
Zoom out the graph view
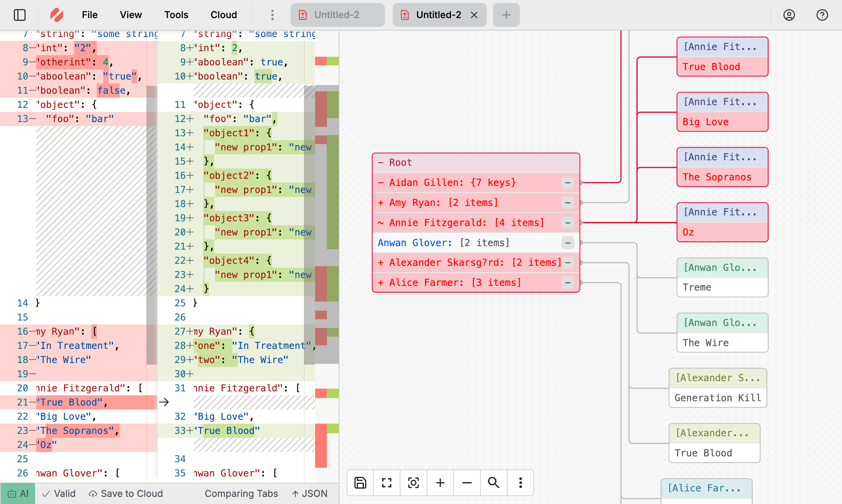[467, 483]
